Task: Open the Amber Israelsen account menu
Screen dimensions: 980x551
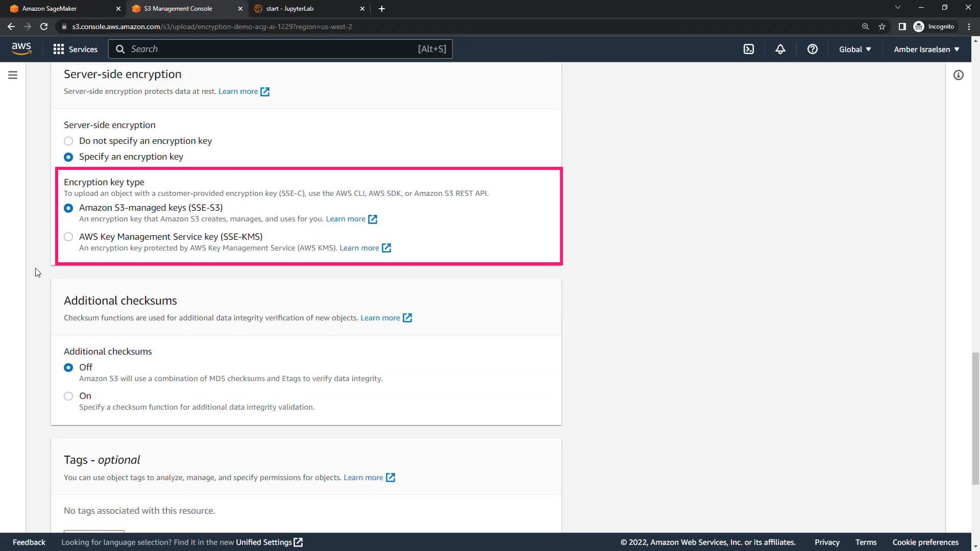Action: 926,49
